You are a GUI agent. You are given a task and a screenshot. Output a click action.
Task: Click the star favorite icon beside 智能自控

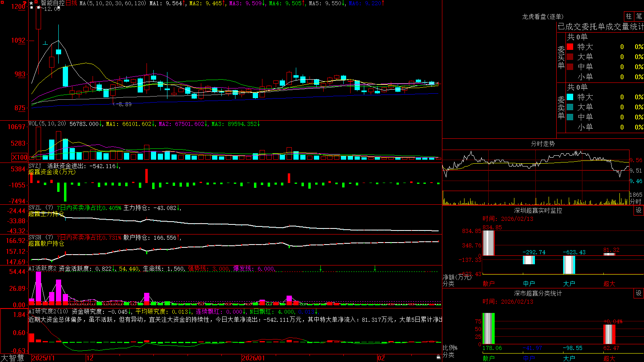point(31,3)
